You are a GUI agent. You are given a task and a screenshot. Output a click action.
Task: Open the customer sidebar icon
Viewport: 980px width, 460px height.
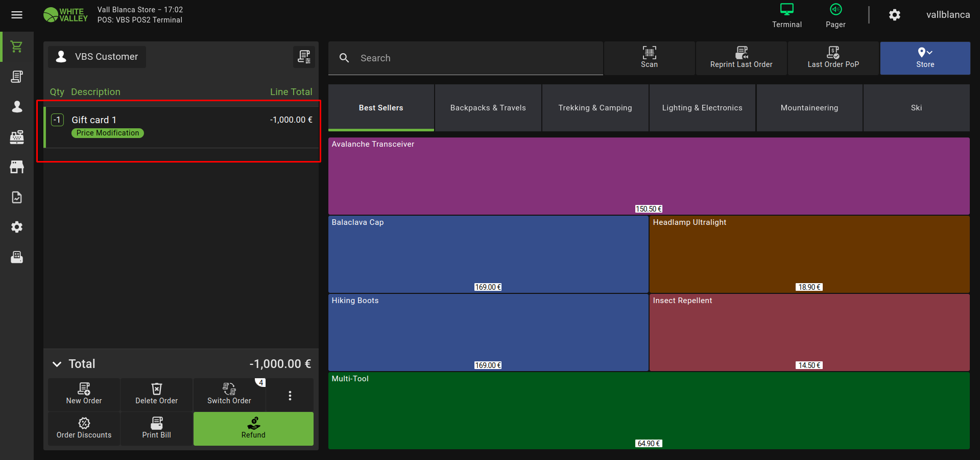(17, 106)
